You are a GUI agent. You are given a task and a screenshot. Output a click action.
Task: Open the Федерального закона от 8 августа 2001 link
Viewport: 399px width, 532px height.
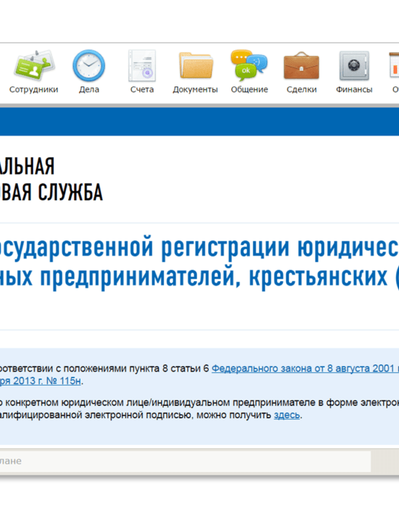[305, 368]
